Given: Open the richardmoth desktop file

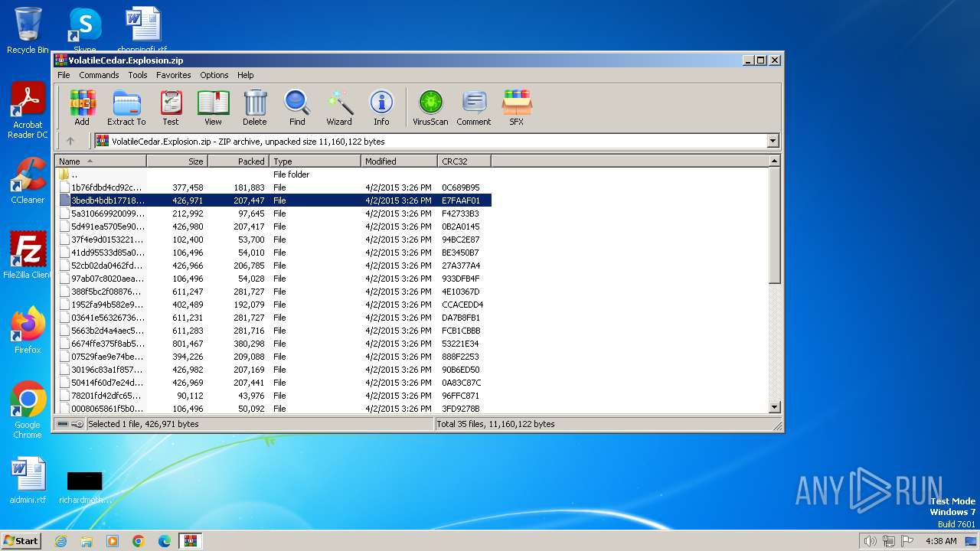Looking at the screenshot, I should click(85, 487).
